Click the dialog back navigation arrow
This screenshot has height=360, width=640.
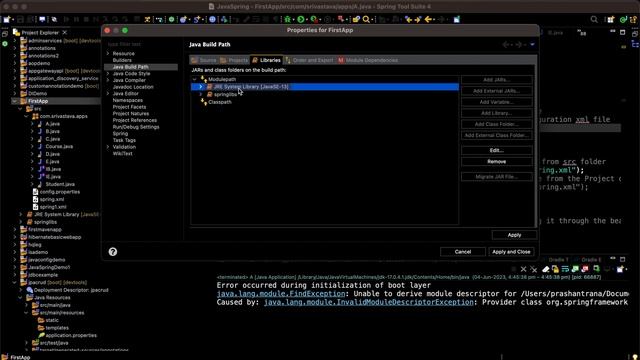pos(506,44)
